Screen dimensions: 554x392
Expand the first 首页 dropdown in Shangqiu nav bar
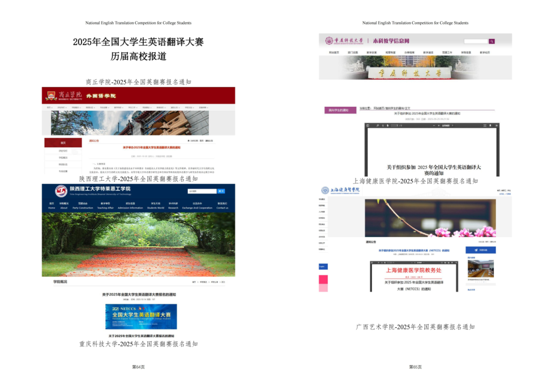[x=50, y=107]
